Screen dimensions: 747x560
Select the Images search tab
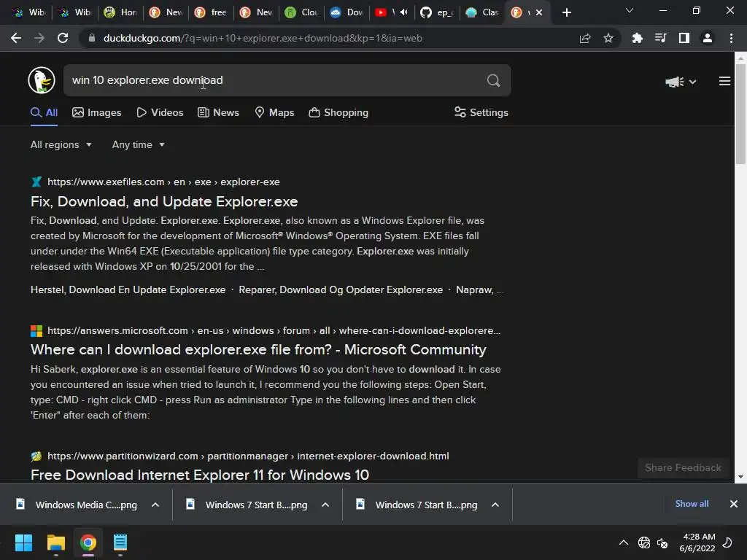point(97,113)
